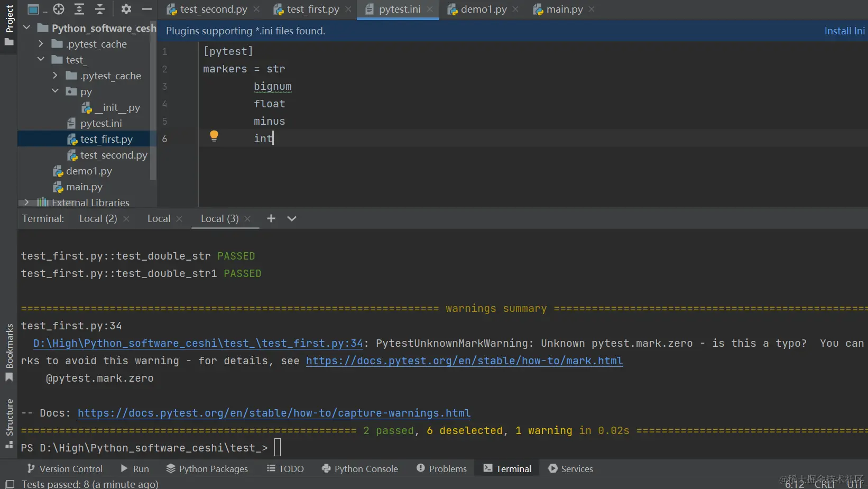This screenshot has width=868, height=489.
Task: Collapse the test_ folder
Action: coord(41,60)
